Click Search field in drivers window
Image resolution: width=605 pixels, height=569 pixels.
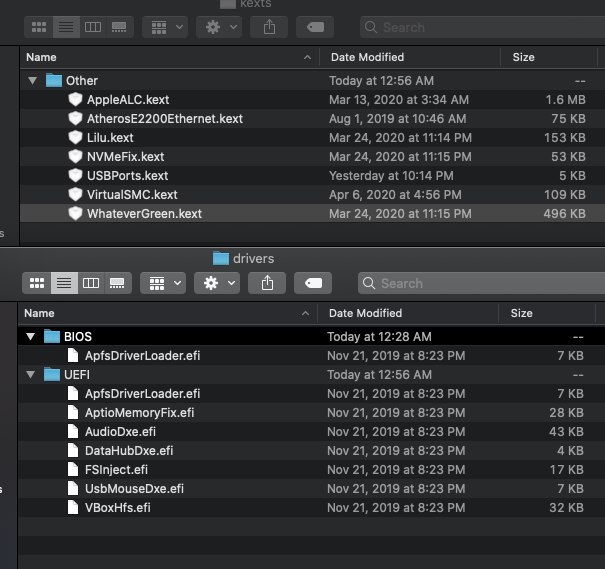pyautogui.click(x=481, y=283)
